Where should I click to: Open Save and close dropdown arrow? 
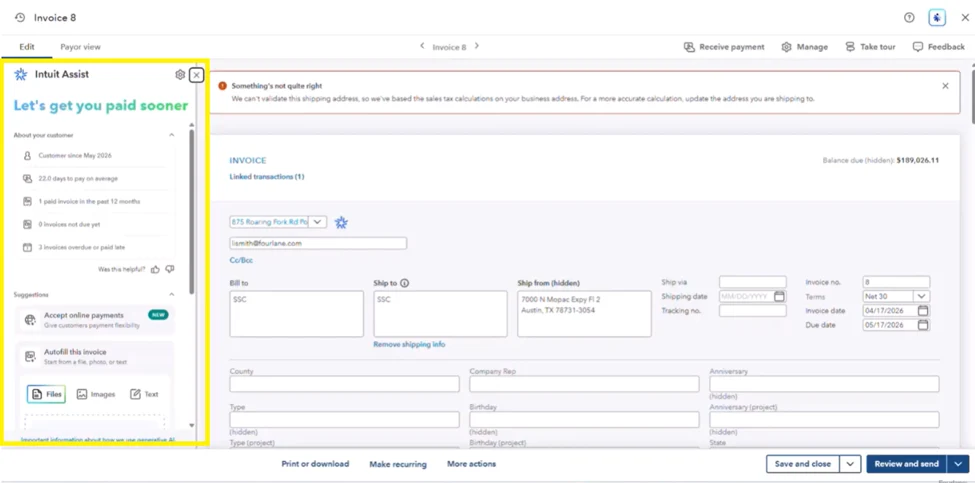850,464
